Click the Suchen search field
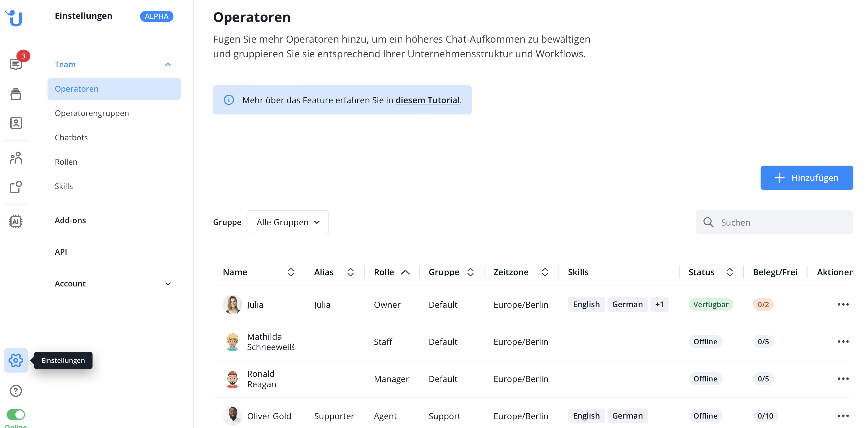 click(x=782, y=222)
